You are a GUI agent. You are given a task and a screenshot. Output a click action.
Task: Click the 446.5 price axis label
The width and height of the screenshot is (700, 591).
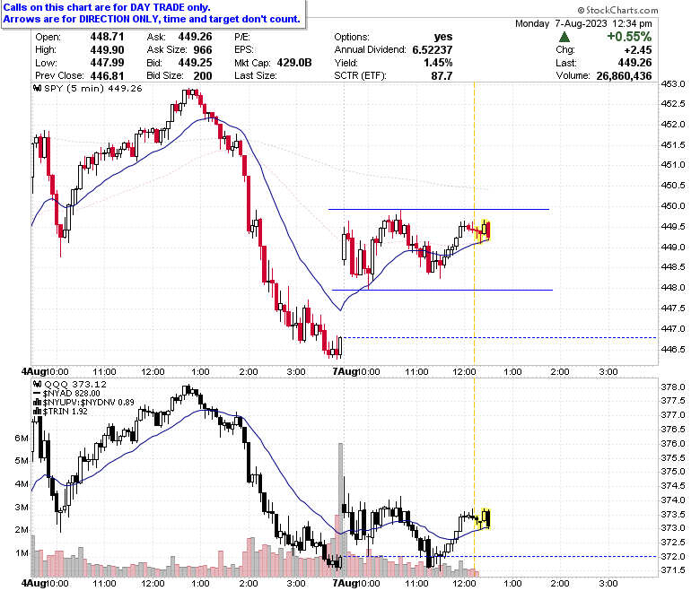tap(673, 349)
